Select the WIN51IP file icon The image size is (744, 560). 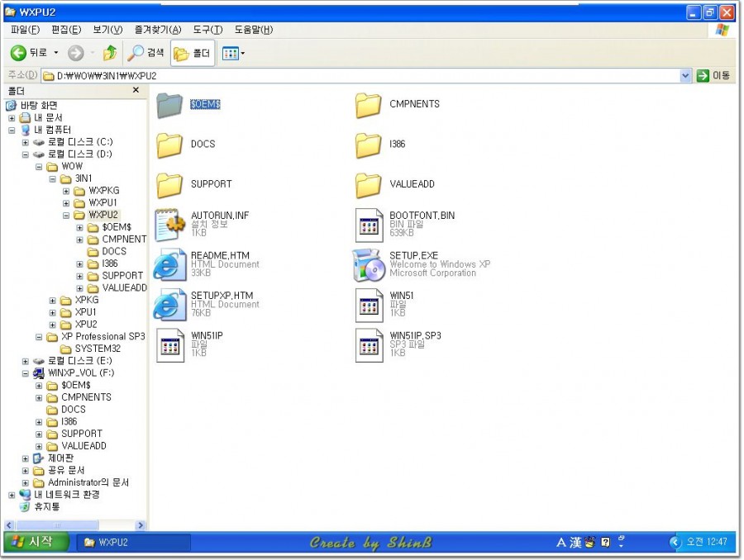pyautogui.click(x=170, y=345)
